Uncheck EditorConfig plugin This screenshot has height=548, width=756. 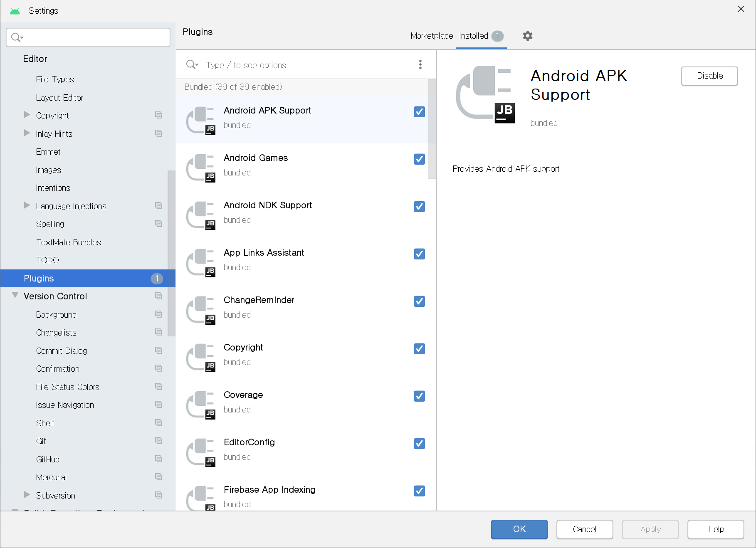point(419,443)
